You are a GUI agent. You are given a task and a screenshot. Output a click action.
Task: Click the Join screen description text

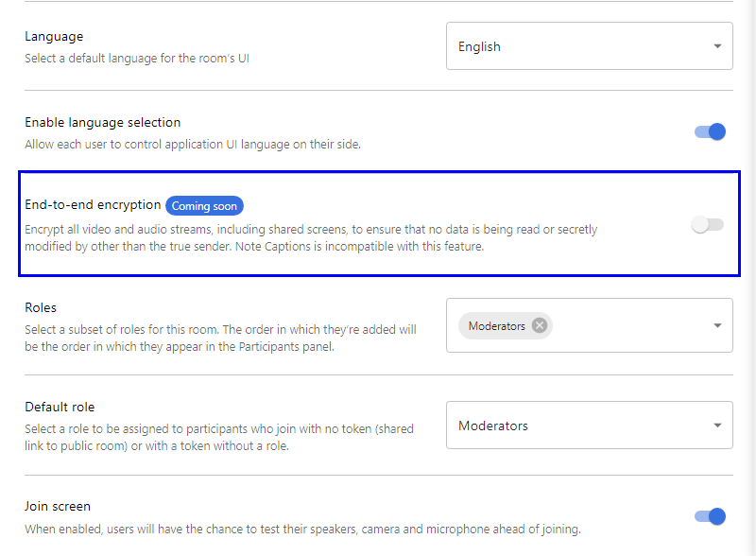[302, 529]
